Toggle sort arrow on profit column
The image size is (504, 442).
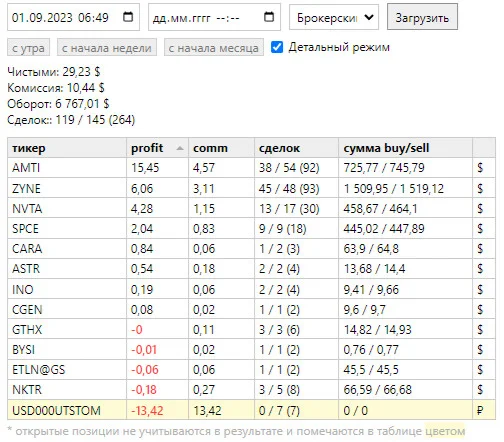point(180,148)
